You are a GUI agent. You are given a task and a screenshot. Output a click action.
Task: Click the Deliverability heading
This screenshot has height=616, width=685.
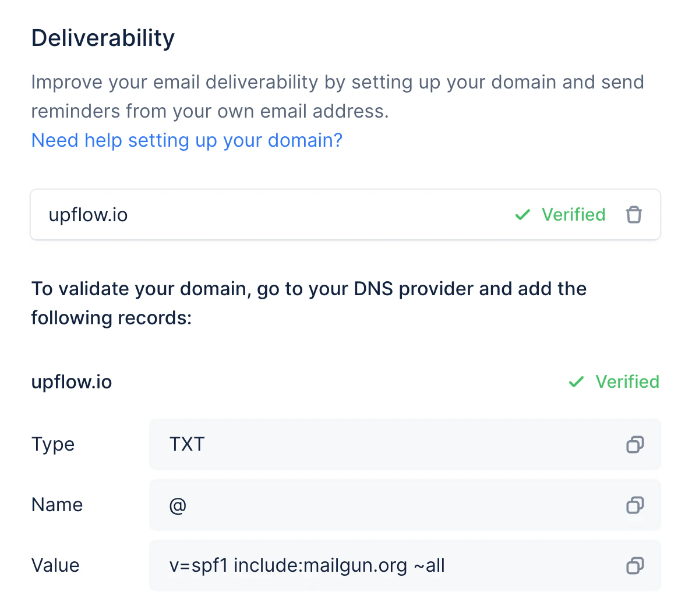[x=103, y=38]
